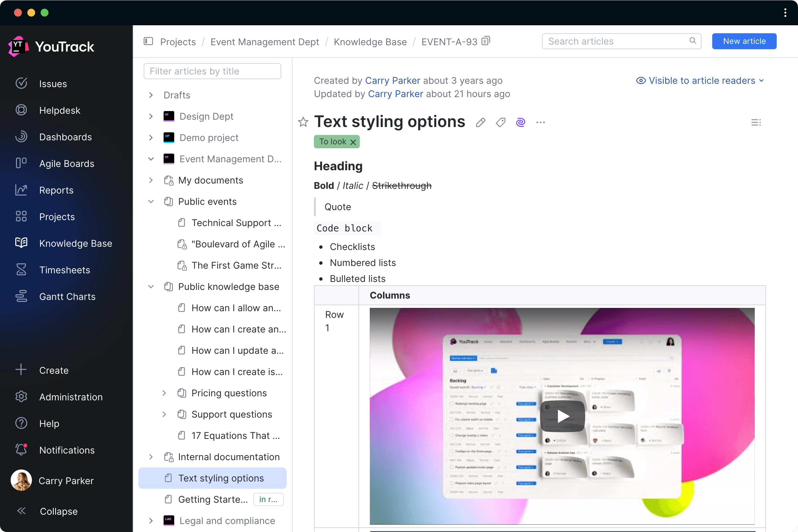This screenshot has height=532, width=798.
Task: Open Carry Parker author profile link
Action: click(392, 80)
